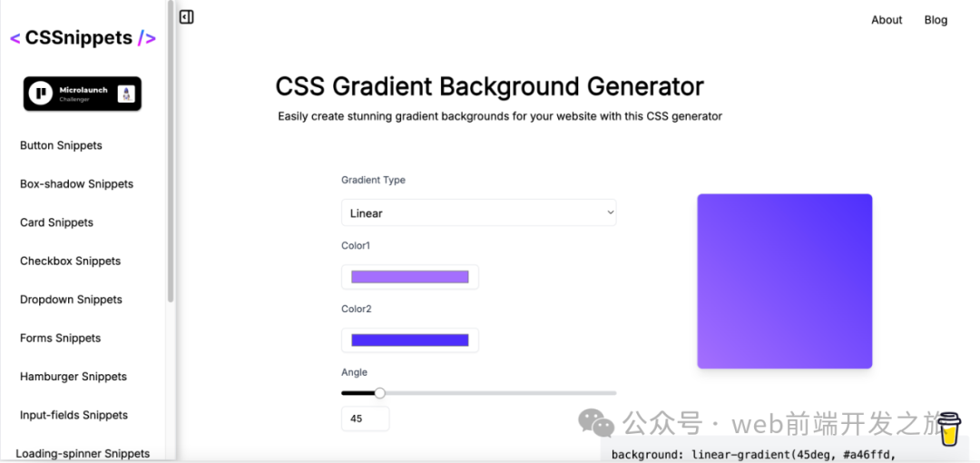Focus the angle number field showing 45

tap(365, 419)
